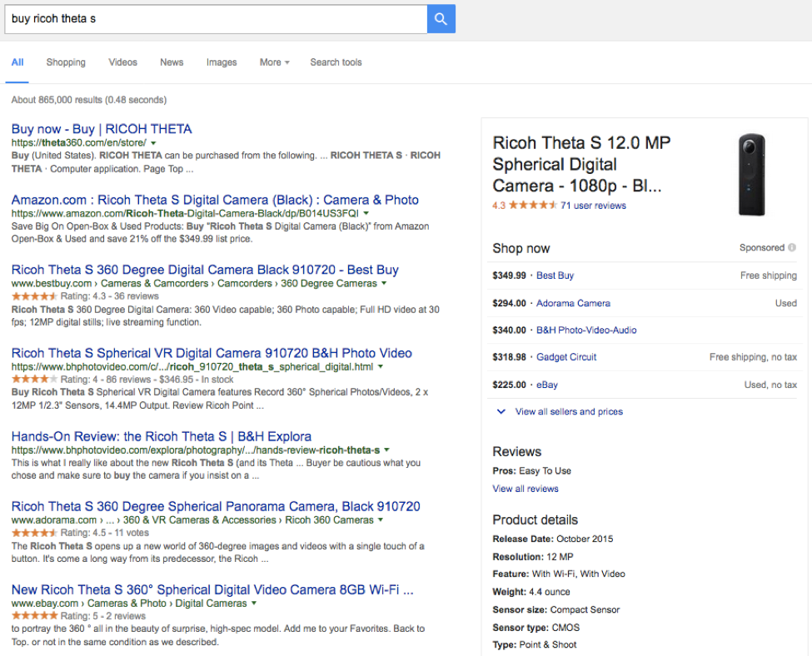
Task: Select the Images tab
Action: pos(222,62)
